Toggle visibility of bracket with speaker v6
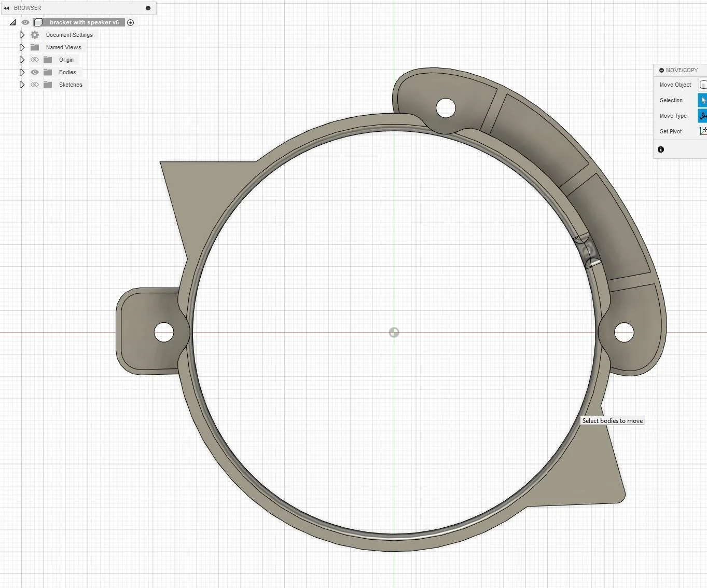707x588 pixels. point(25,22)
